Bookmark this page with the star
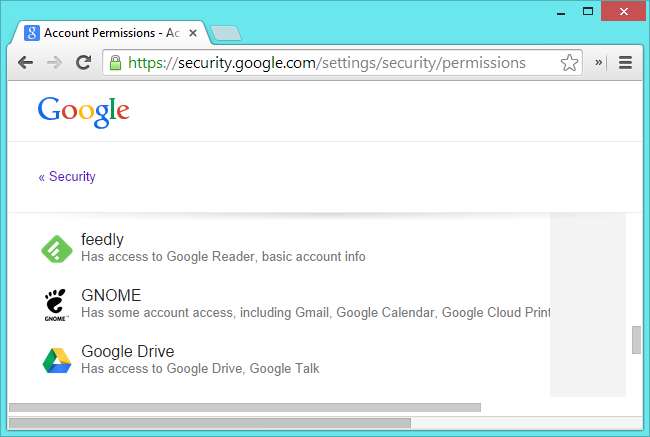 point(569,62)
